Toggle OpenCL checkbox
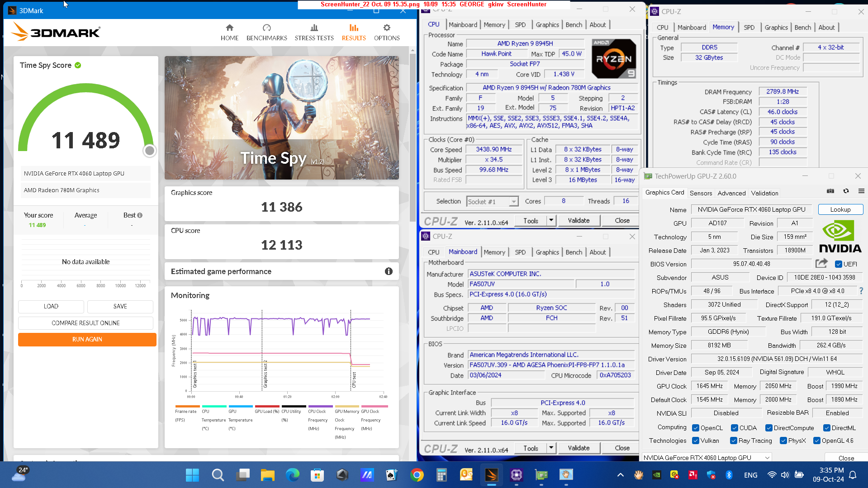 [x=696, y=428]
